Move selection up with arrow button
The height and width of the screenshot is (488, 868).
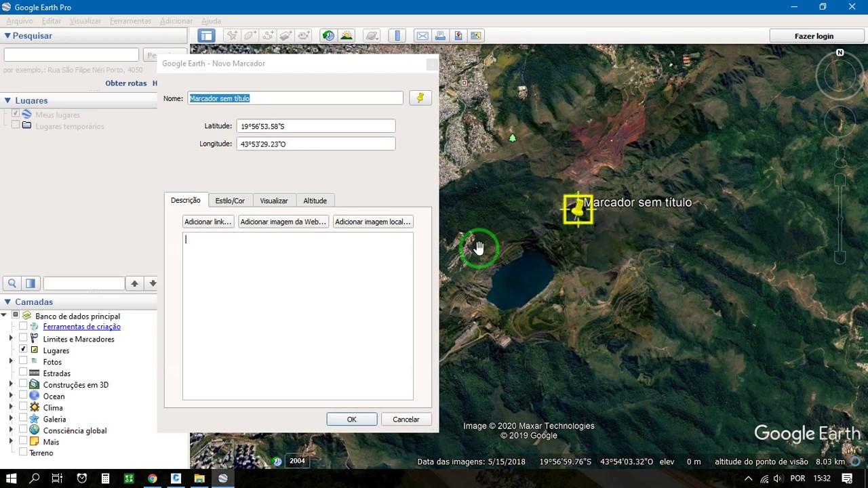point(135,283)
